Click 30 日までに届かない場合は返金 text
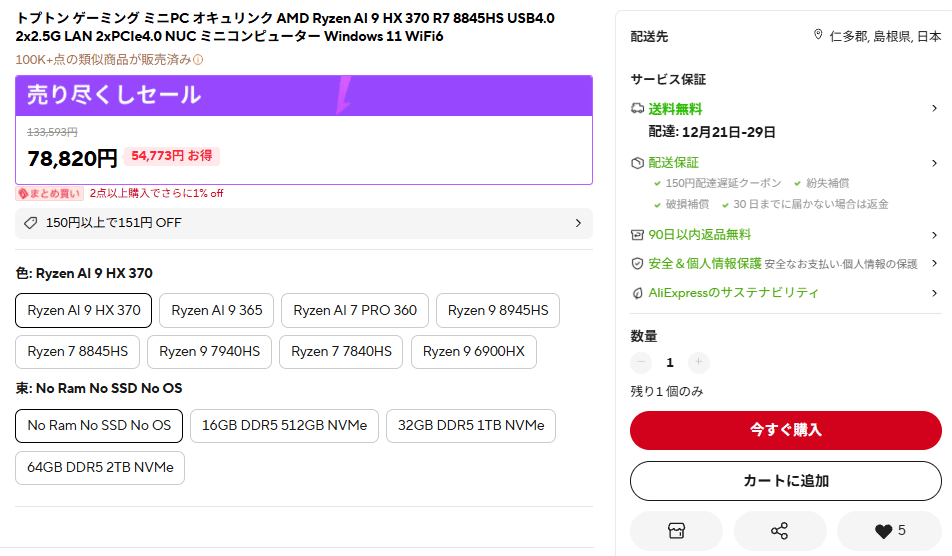952x556 pixels. pyautogui.click(x=811, y=204)
